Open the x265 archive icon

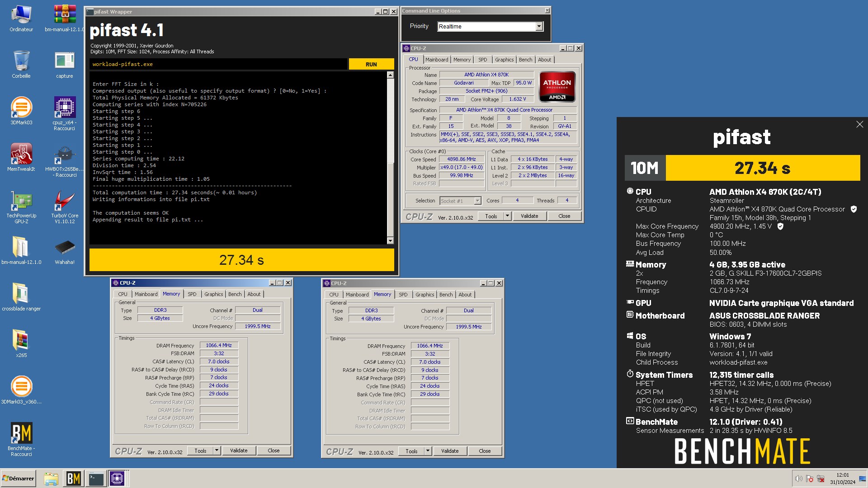[x=21, y=343]
